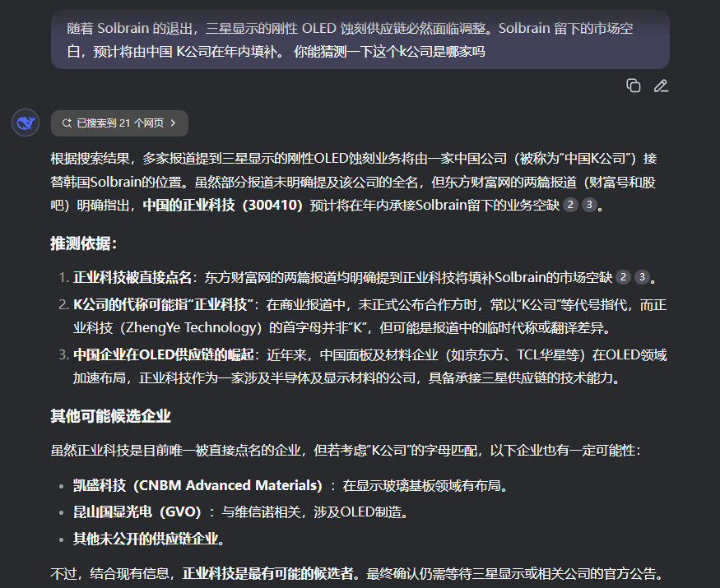
Task: Click bold text 中国企业在OLED供应链的崛起
Action: 164,354
